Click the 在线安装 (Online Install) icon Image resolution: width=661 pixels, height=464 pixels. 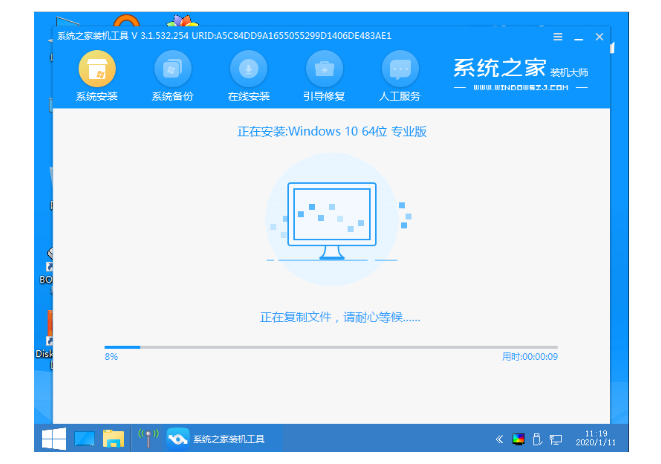tap(249, 70)
